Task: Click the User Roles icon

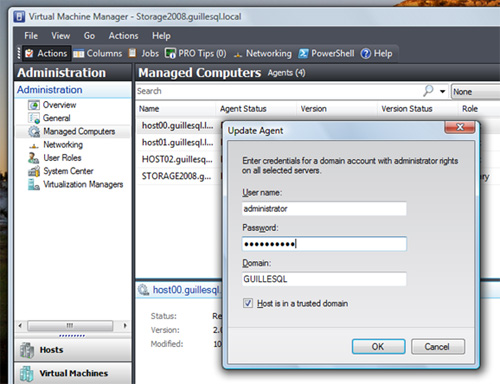Action: click(34, 158)
